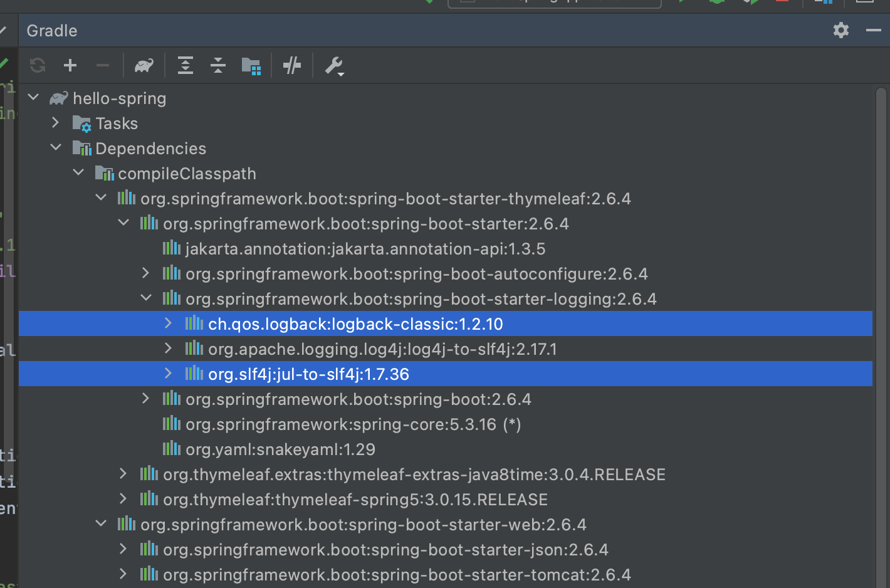The height and width of the screenshot is (588, 890).
Task: Select ch.qos.logback:logback-classic:1.2.10 row
Action: [446, 324]
